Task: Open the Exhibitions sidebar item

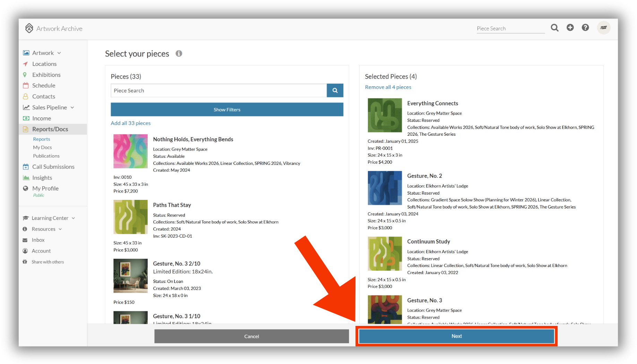Action: coord(46,75)
